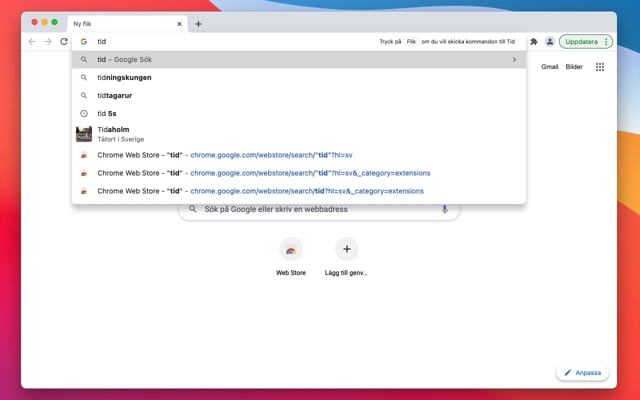Click the Web Store icon of the ?hl=sv suggestion
The image size is (640, 400).
tap(84, 155)
